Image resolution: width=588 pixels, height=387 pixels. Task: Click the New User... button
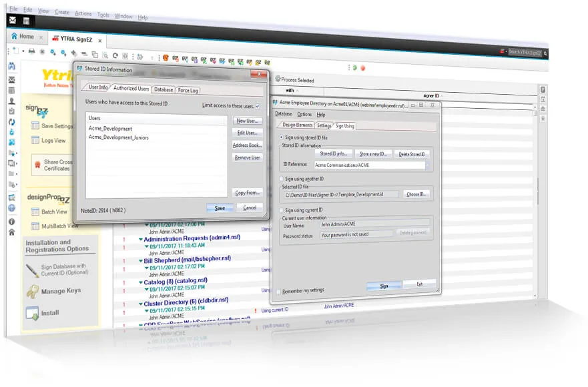(247, 121)
